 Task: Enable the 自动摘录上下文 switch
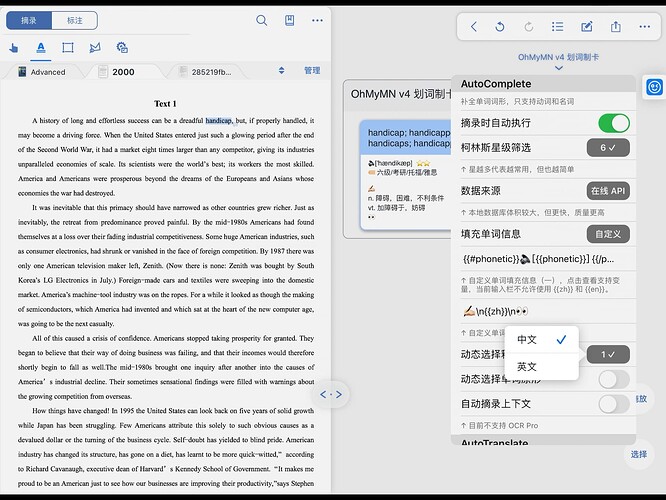pos(614,404)
